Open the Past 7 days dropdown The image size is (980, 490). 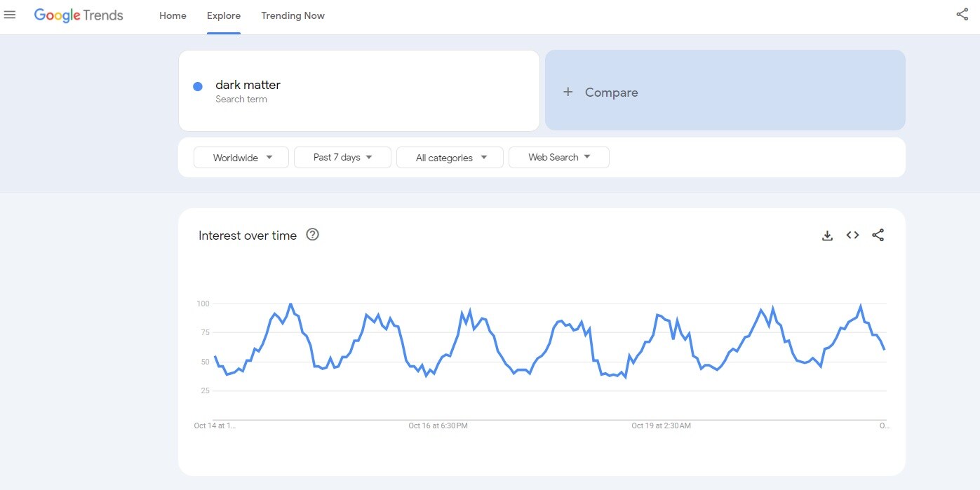(342, 158)
